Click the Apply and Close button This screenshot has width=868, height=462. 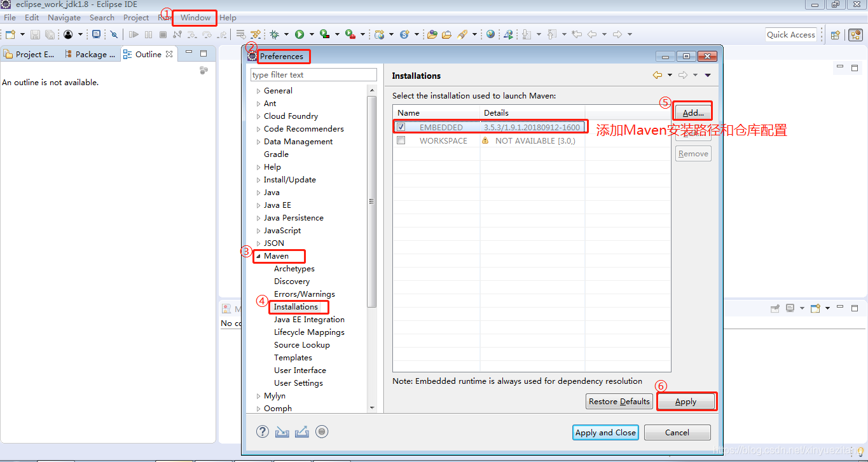tap(605, 432)
